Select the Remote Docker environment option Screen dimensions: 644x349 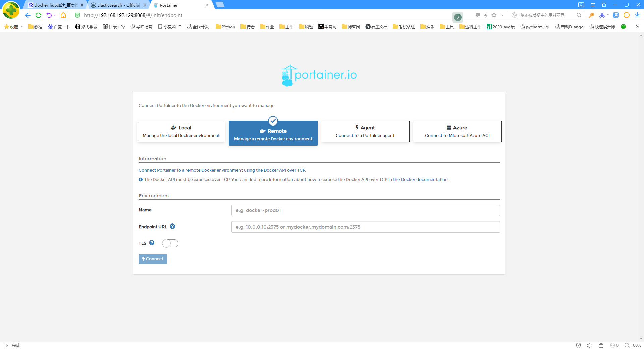click(273, 133)
